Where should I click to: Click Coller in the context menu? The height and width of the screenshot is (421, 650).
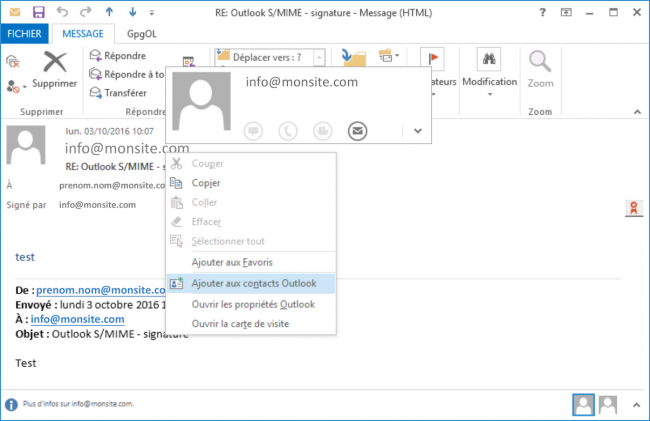click(x=251, y=202)
